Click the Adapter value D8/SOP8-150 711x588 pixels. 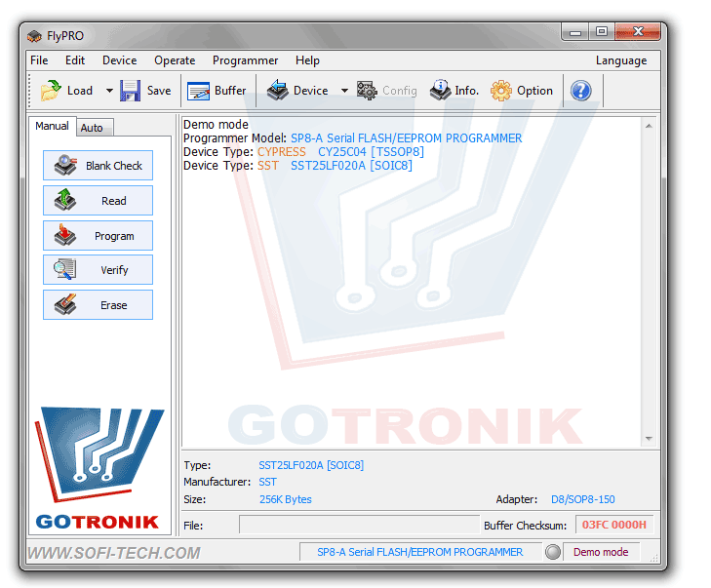[x=582, y=499]
